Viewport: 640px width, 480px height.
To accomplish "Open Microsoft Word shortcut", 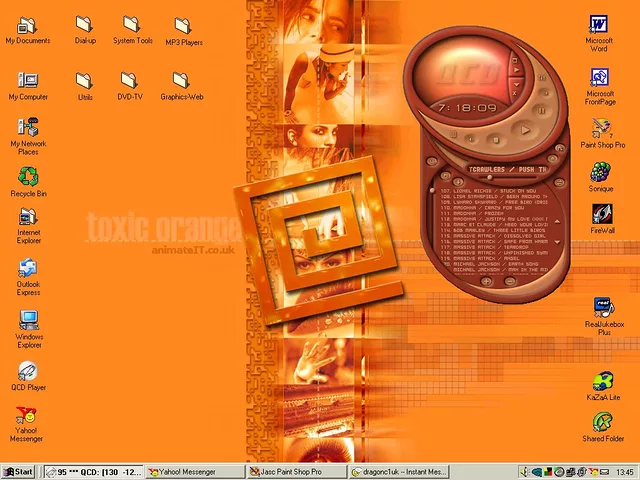I will pyautogui.click(x=599, y=33).
